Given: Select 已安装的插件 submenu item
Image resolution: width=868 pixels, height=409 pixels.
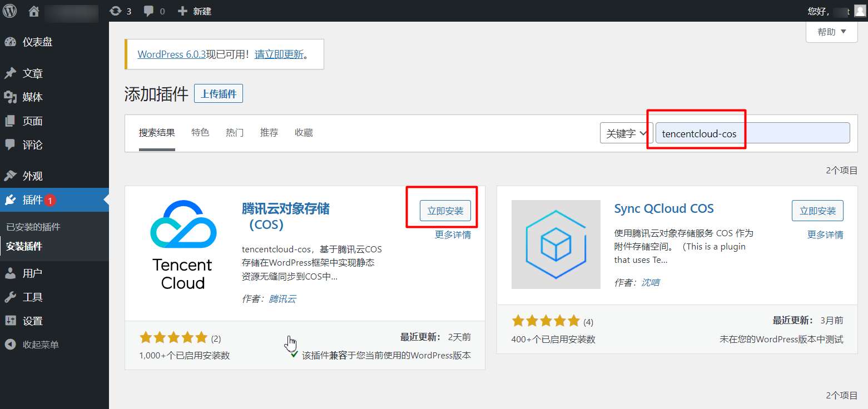Looking at the screenshot, I should pos(33,227).
